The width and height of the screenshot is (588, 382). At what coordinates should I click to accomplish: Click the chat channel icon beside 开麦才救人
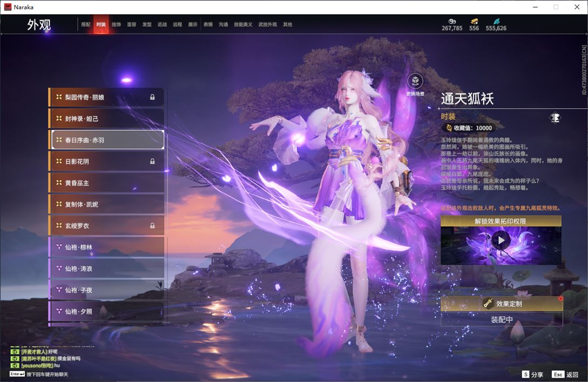pyautogui.click(x=15, y=352)
